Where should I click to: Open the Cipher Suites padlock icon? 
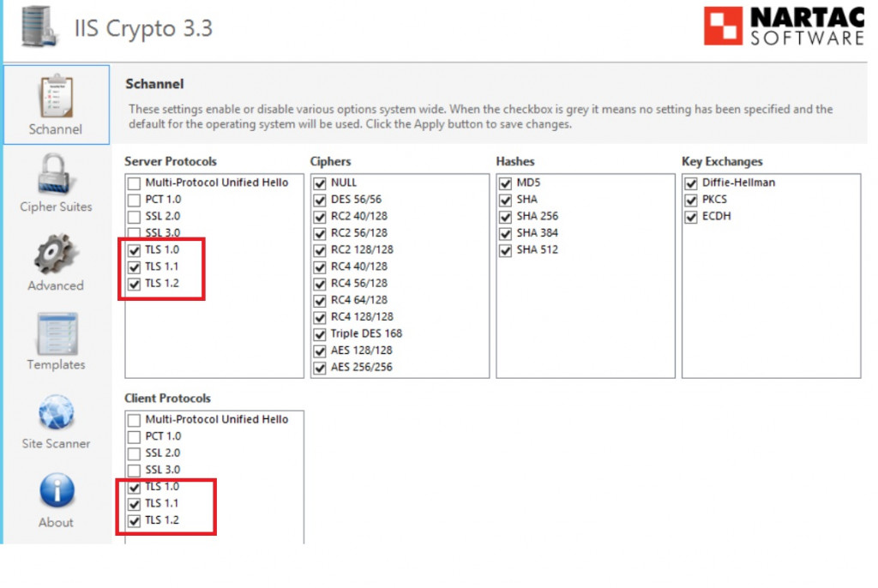pos(55,174)
